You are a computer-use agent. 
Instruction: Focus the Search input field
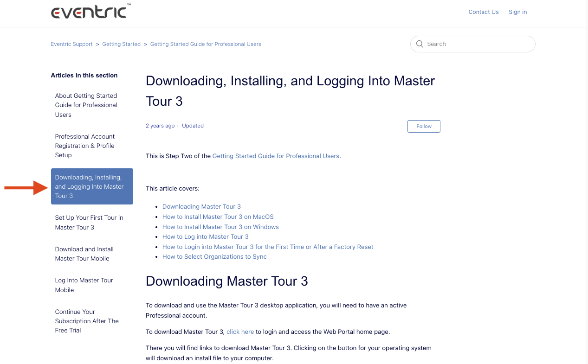[473, 44]
